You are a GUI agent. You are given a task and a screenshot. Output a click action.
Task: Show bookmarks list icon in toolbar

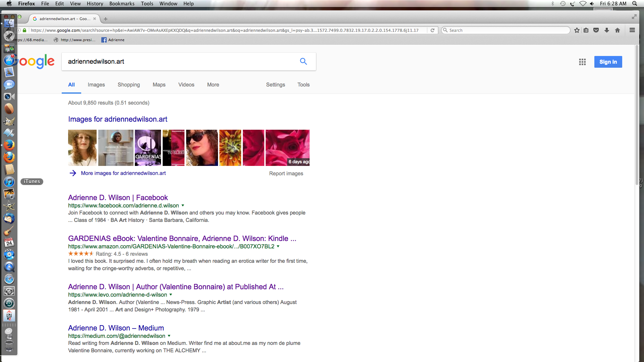coord(586,30)
